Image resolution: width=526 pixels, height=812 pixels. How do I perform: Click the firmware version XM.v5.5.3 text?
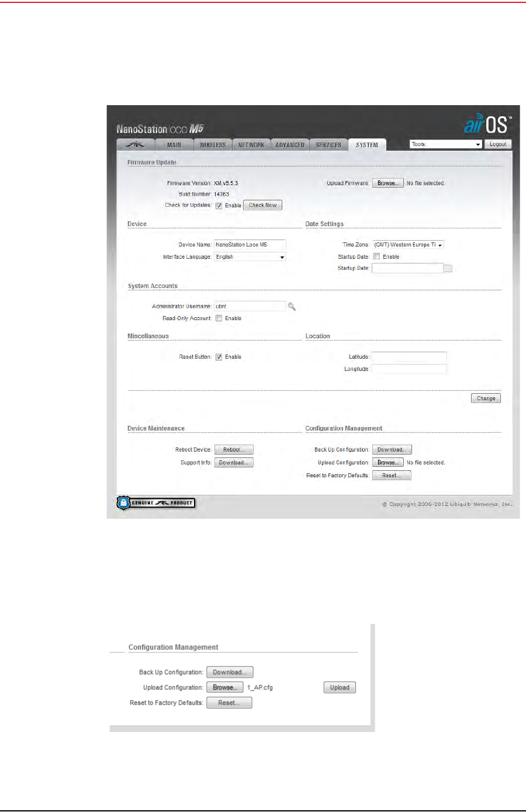[226, 183]
